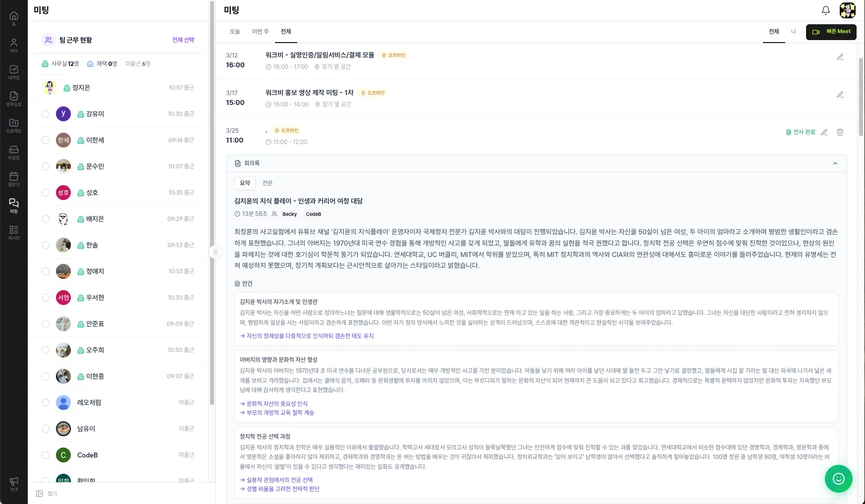
Task: Click the 전체 선택 select all link
Action: (x=183, y=40)
